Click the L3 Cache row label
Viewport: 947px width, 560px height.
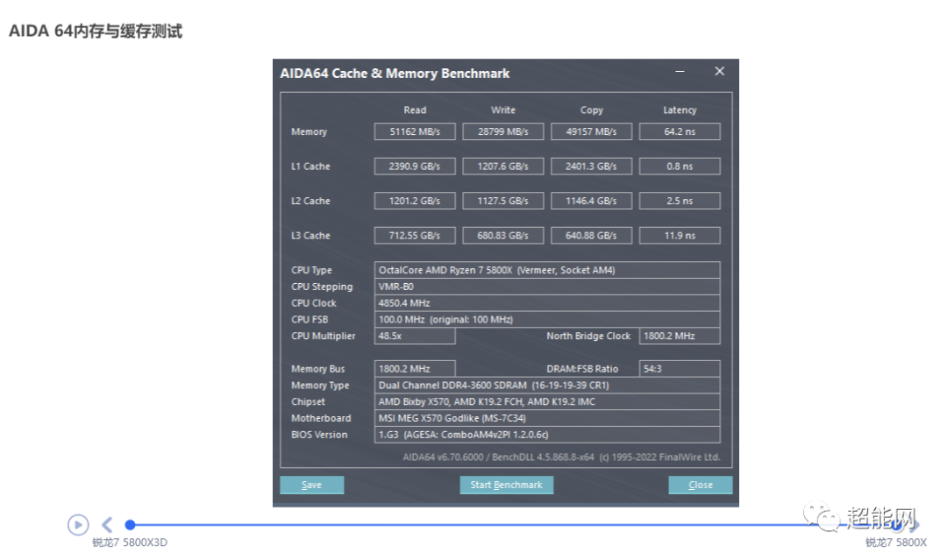point(310,236)
